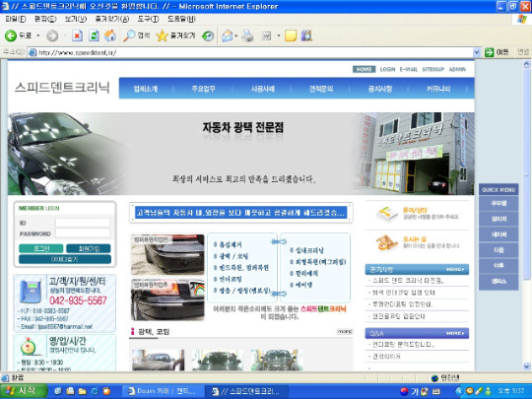
Task: Open the 도구(T) menu
Action: tap(148, 19)
